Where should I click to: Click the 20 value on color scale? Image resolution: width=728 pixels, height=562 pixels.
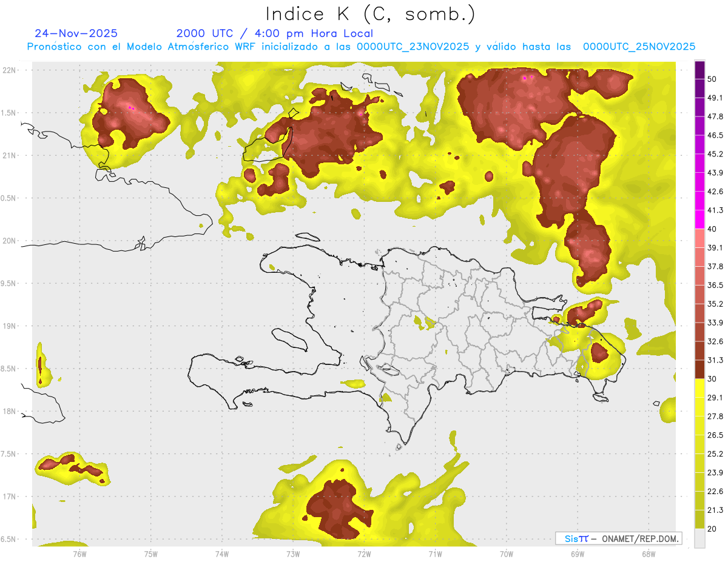pos(713,529)
